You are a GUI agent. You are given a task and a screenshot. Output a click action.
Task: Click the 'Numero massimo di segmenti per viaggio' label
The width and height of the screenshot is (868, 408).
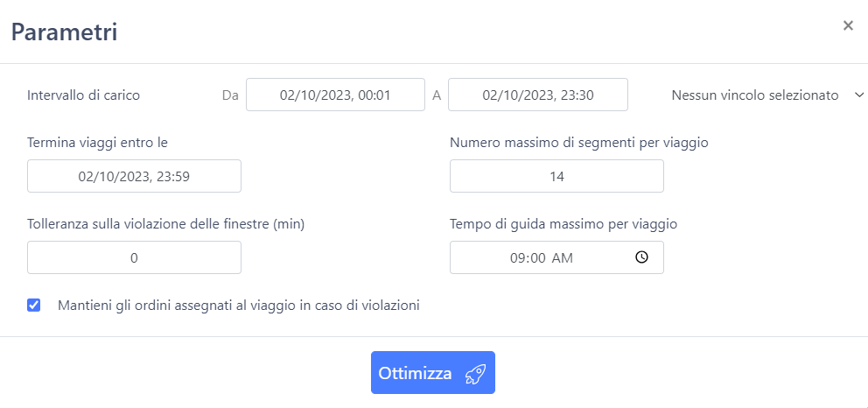click(x=579, y=143)
